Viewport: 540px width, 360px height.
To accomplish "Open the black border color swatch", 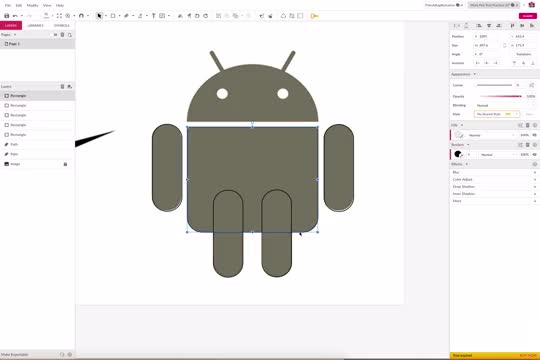I will tap(458, 154).
